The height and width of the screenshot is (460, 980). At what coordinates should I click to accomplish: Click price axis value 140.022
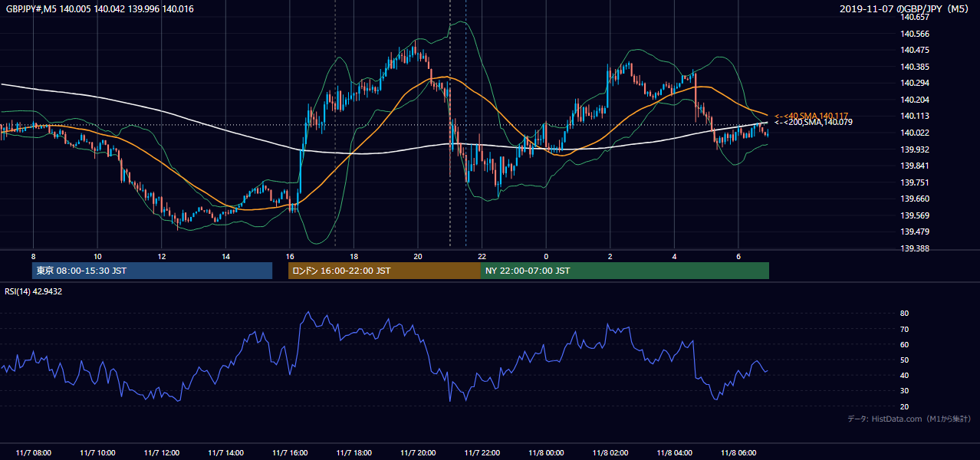(914, 133)
